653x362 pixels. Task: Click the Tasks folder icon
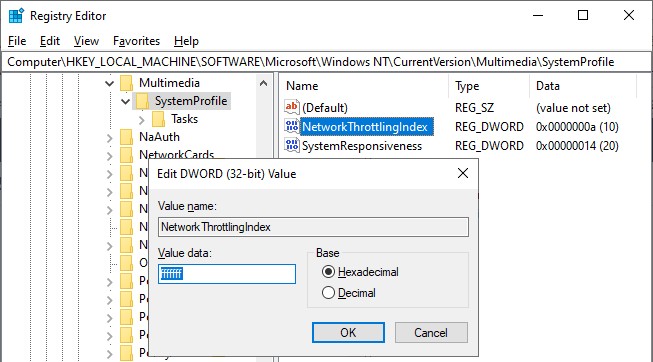[x=158, y=119]
